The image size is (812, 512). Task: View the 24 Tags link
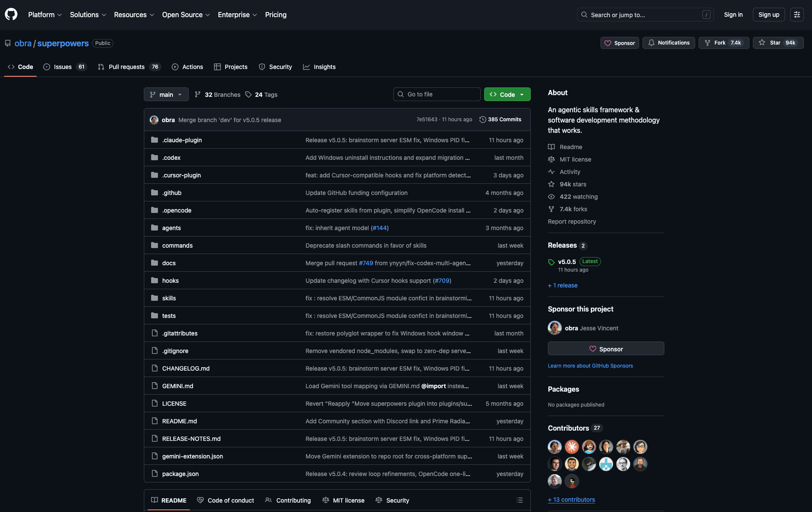coord(262,94)
